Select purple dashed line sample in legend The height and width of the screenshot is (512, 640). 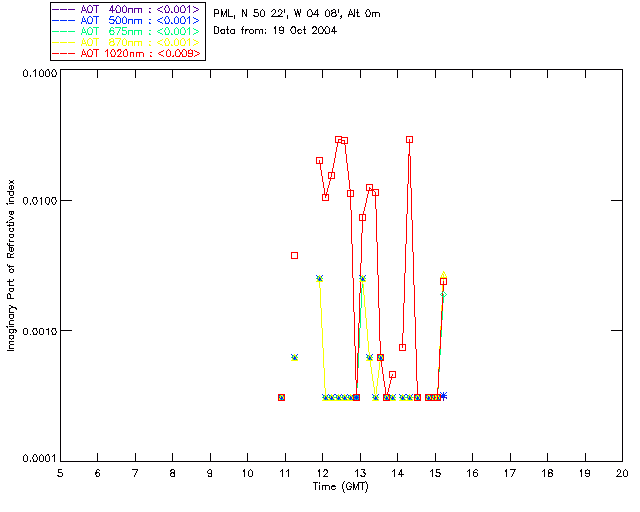[x=64, y=9]
